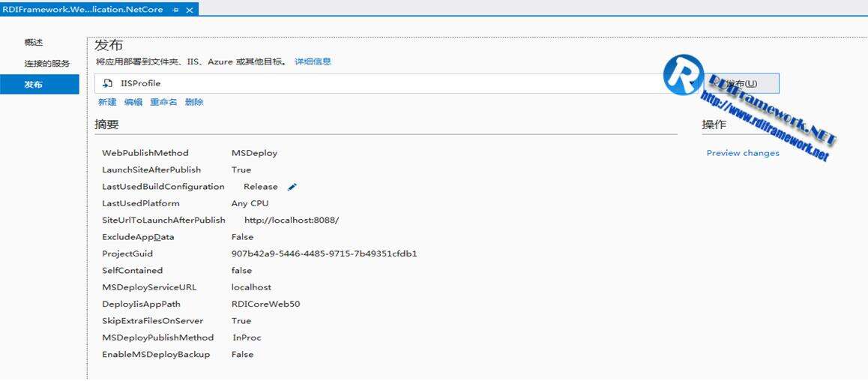Open the 连接的服务 connected services tab

[x=47, y=64]
